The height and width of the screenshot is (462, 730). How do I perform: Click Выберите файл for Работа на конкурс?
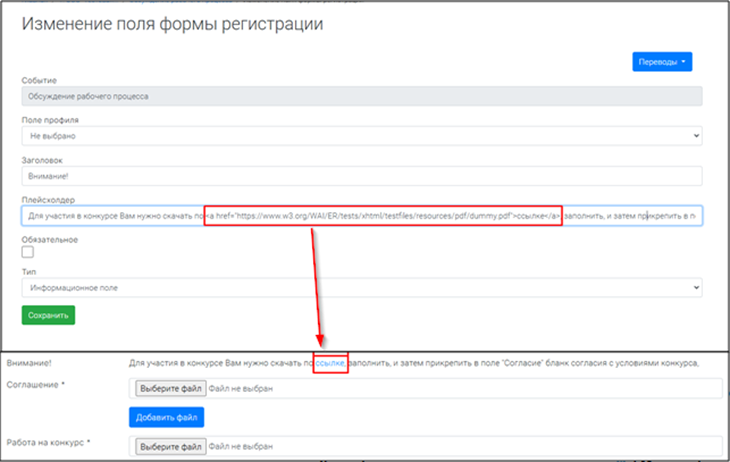click(171, 446)
